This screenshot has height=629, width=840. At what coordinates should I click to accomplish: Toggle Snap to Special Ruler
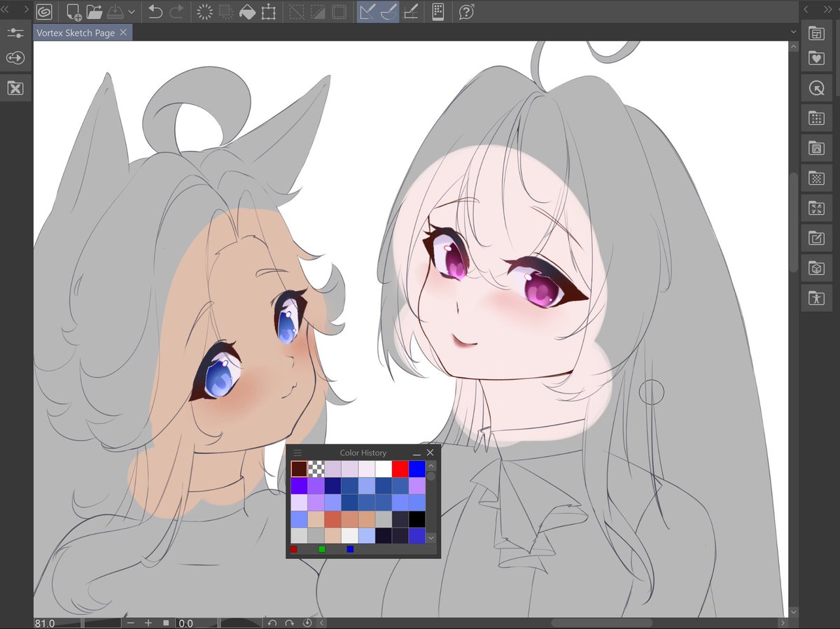388,11
